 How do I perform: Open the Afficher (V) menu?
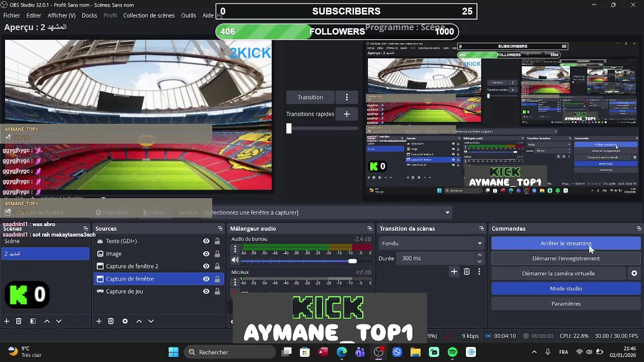[x=61, y=16]
